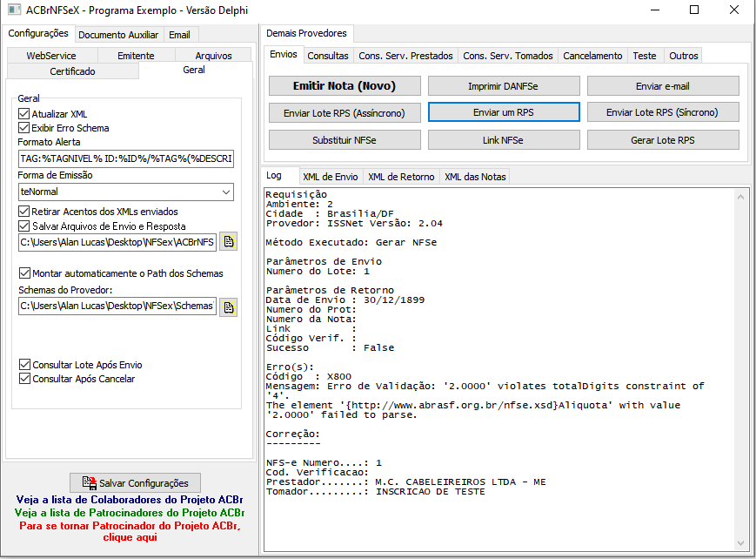Screen dimensions: 756x559
Task: Click the browse icon next to Schemas do Provedor path
Action: click(x=229, y=307)
